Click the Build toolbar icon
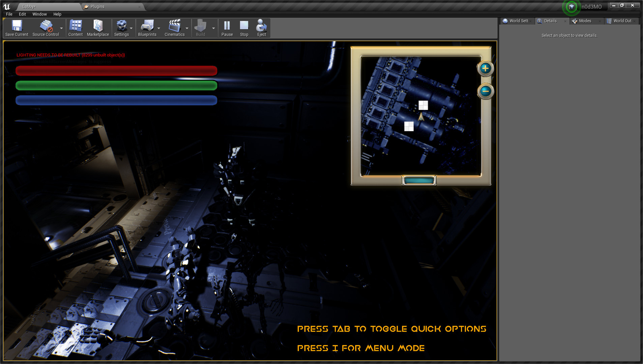 tap(200, 28)
